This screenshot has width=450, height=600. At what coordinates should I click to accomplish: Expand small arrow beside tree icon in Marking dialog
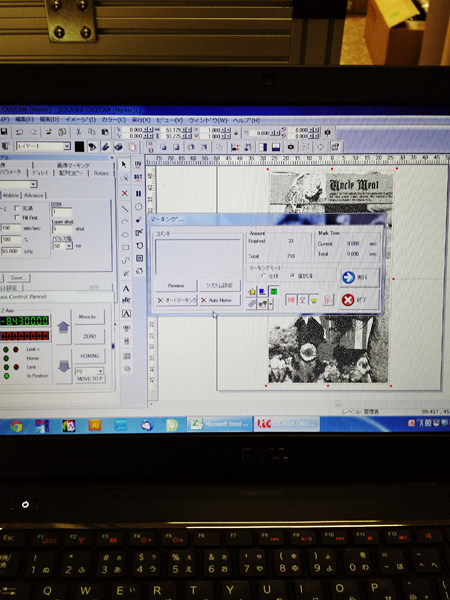pyautogui.click(x=271, y=305)
